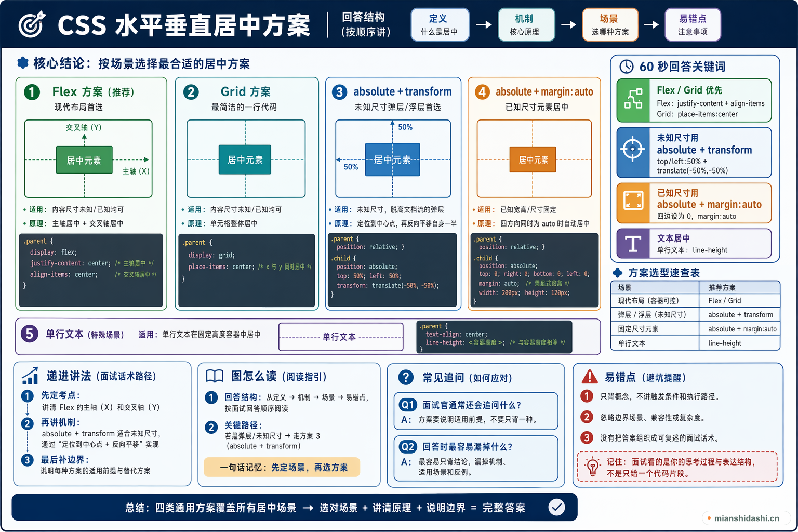Click the 回答结构（按顺序讲） header label
The height and width of the screenshot is (532, 798).
[x=366, y=24]
